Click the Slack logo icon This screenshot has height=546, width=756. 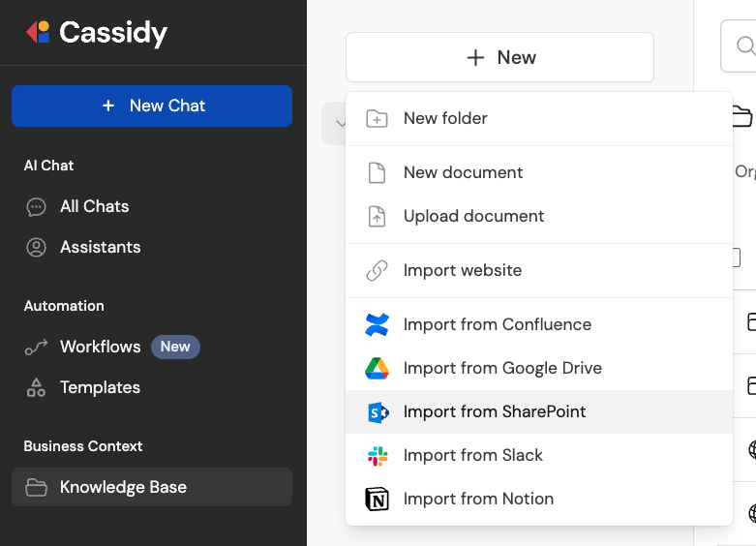coord(378,456)
